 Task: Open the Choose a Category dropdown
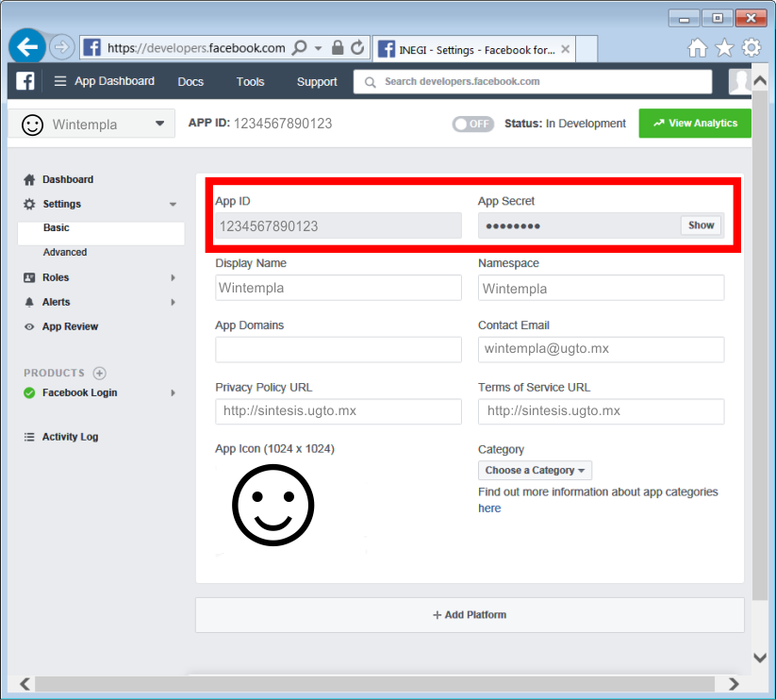click(x=535, y=471)
